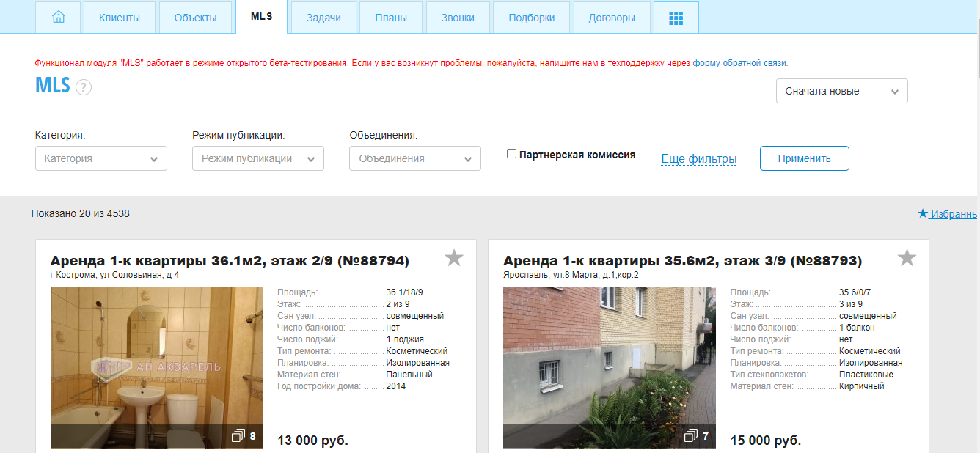Expand the Объединения dropdown

click(x=415, y=158)
